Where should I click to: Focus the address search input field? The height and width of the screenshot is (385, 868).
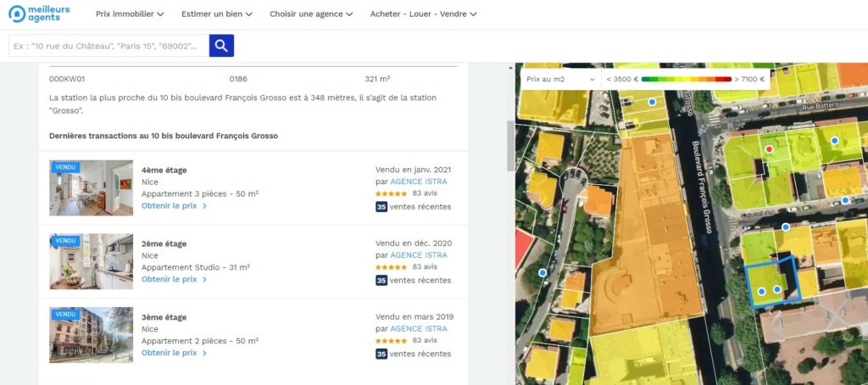click(x=108, y=46)
